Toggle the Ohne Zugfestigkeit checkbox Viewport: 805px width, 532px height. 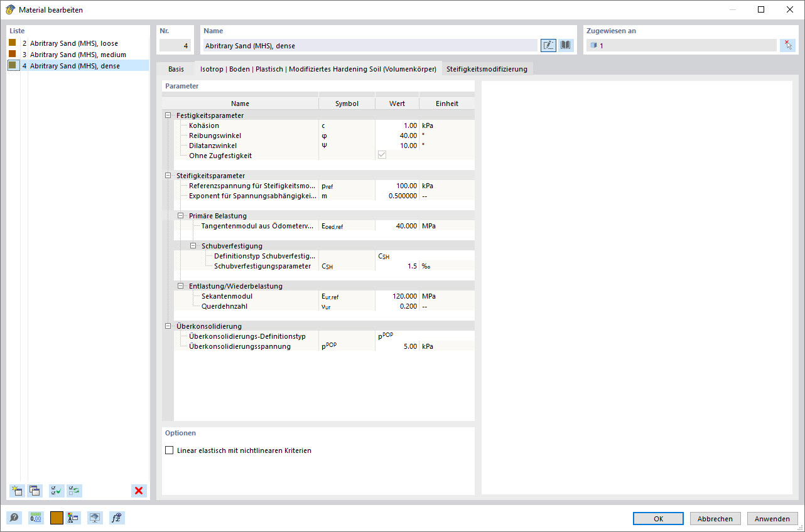(382, 154)
